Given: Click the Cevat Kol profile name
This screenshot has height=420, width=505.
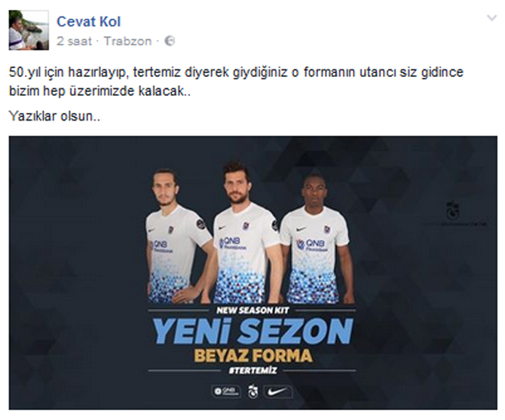Looking at the screenshot, I should pyautogui.click(x=89, y=22).
